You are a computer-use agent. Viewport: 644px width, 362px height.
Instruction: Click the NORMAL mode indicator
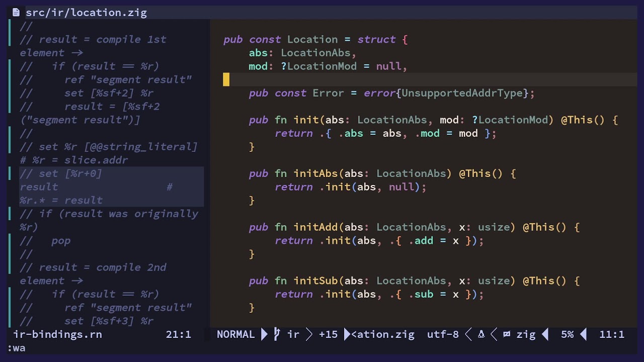pos(236,334)
